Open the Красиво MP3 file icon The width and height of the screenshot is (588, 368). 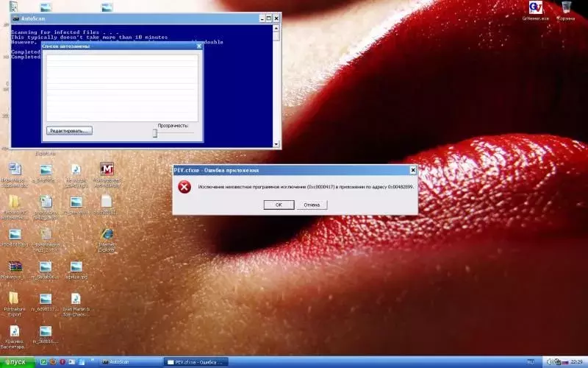(14, 331)
